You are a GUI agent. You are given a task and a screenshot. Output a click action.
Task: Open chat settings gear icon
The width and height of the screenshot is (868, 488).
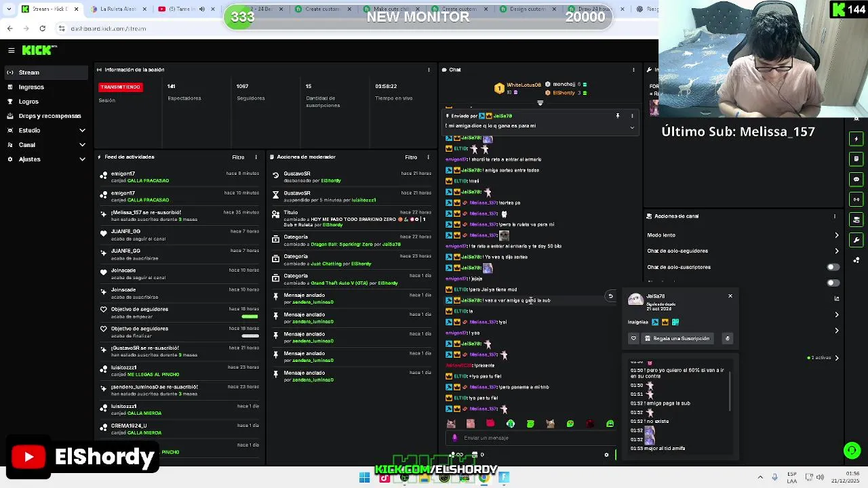[x=606, y=455]
